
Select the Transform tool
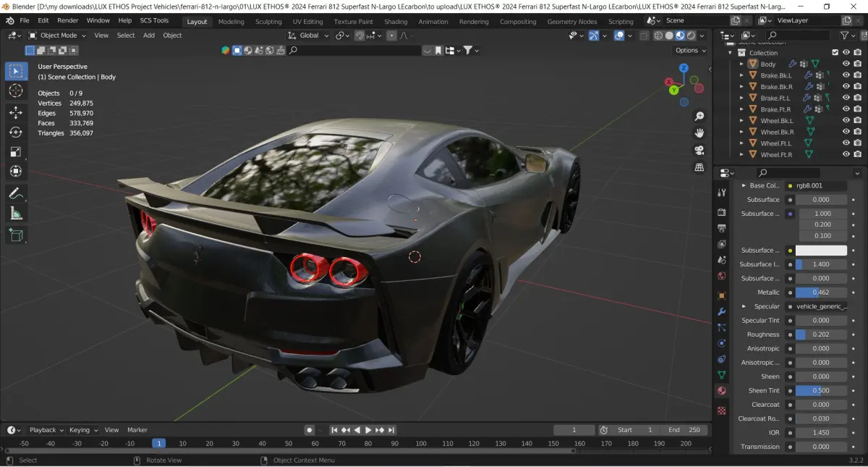click(16, 171)
